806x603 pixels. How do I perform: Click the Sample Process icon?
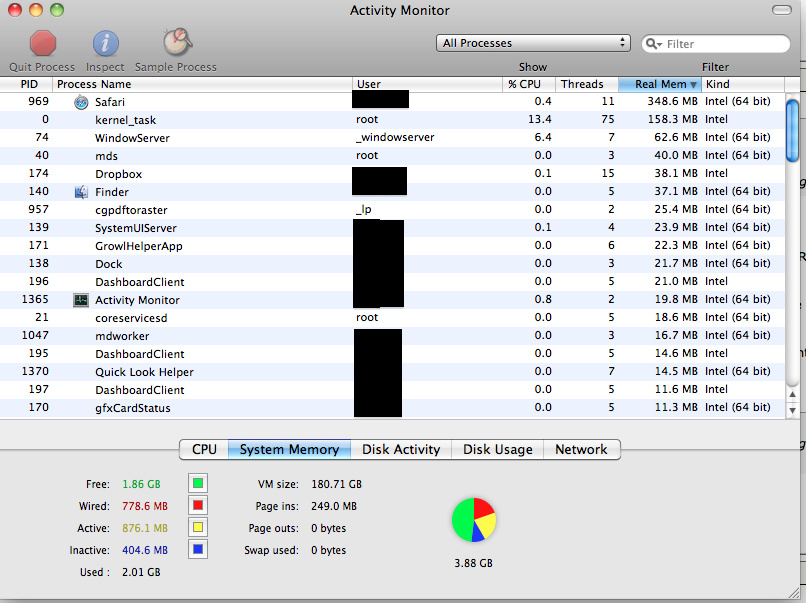click(x=177, y=42)
